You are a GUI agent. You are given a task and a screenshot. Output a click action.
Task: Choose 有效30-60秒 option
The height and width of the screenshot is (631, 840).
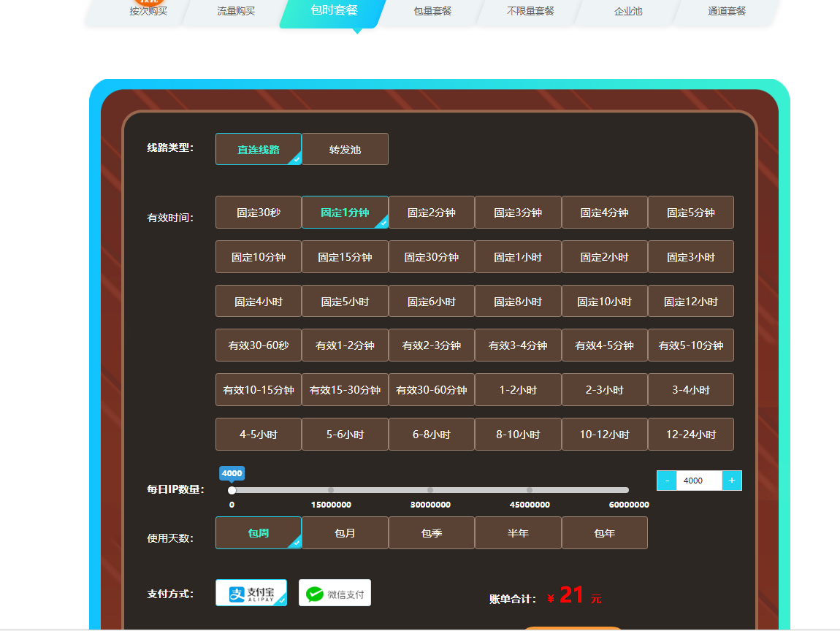(x=259, y=345)
